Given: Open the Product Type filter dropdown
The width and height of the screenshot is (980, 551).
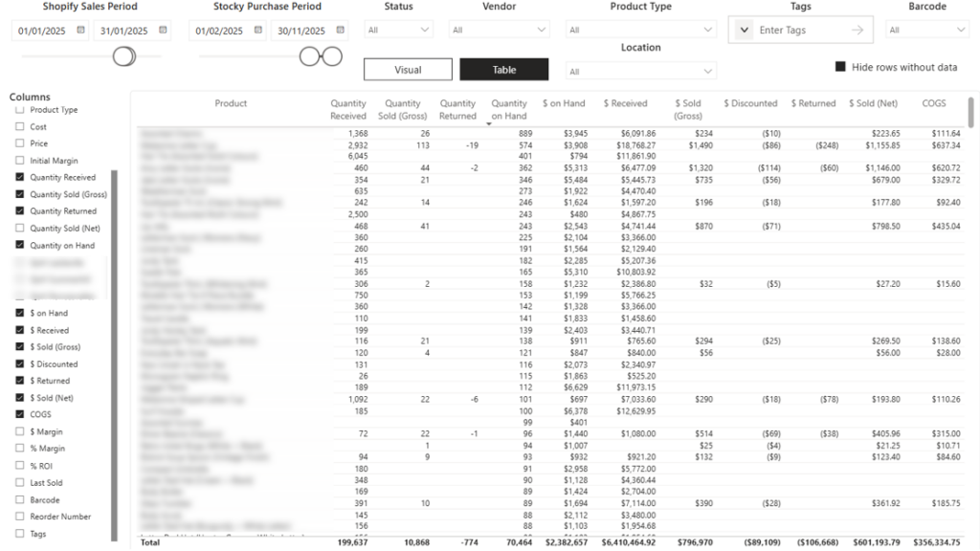Looking at the screenshot, I should [641, 29].
